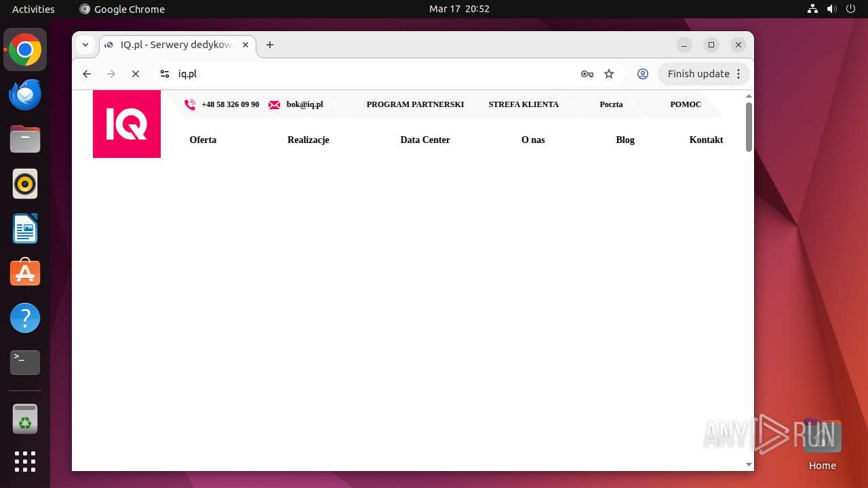The height and width of the screenshot is (488, 868).
Task: Open the Poczta link
Action: pos(611,104)
